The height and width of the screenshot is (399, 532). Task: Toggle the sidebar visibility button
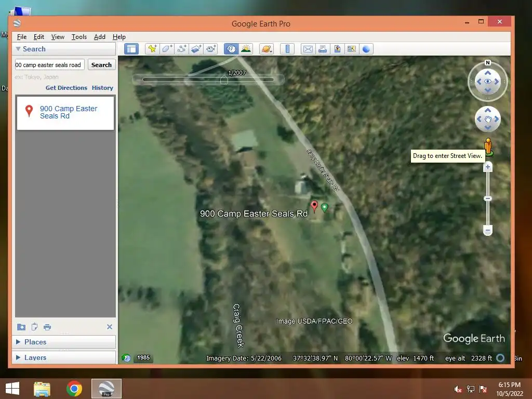click(131, 49)
